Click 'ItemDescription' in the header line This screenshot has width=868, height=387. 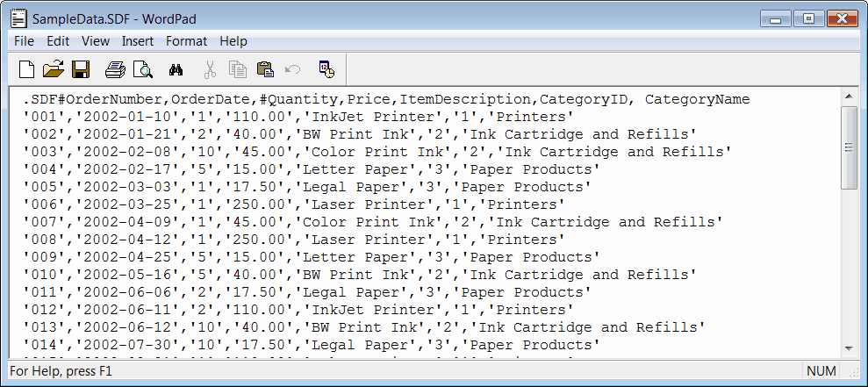point(465,100)
